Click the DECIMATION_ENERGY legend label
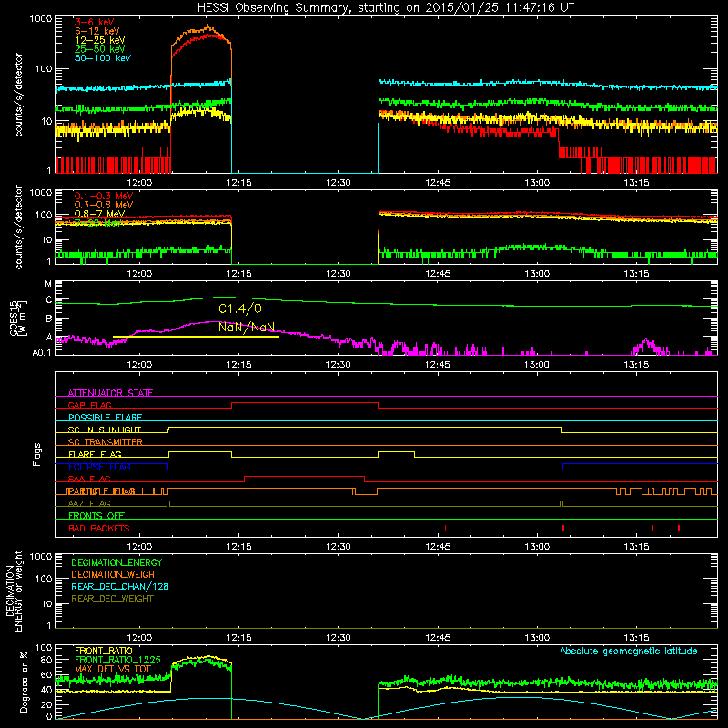This screenshot has width=728, height=728. 116,562
